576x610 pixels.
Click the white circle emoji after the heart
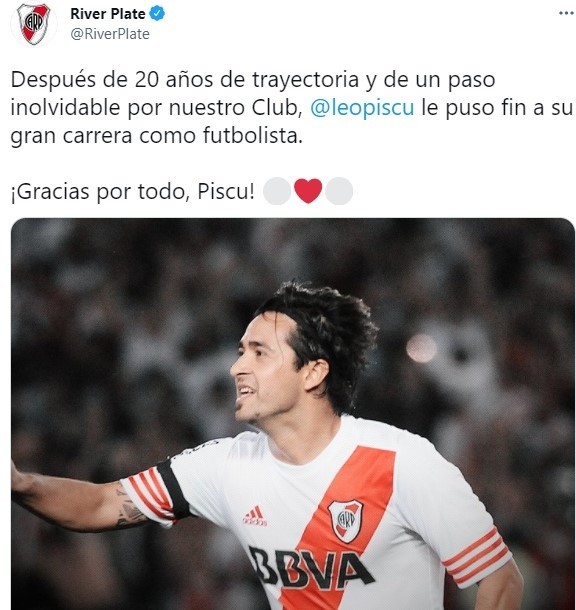coord(339,191)
